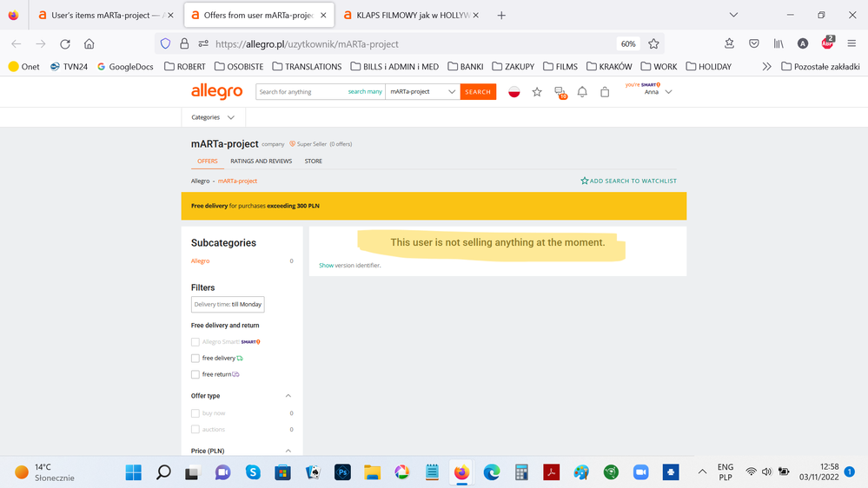Click the allegro logo
The image size is (868, 488).
pyautogui.click(x=217, y=91)
